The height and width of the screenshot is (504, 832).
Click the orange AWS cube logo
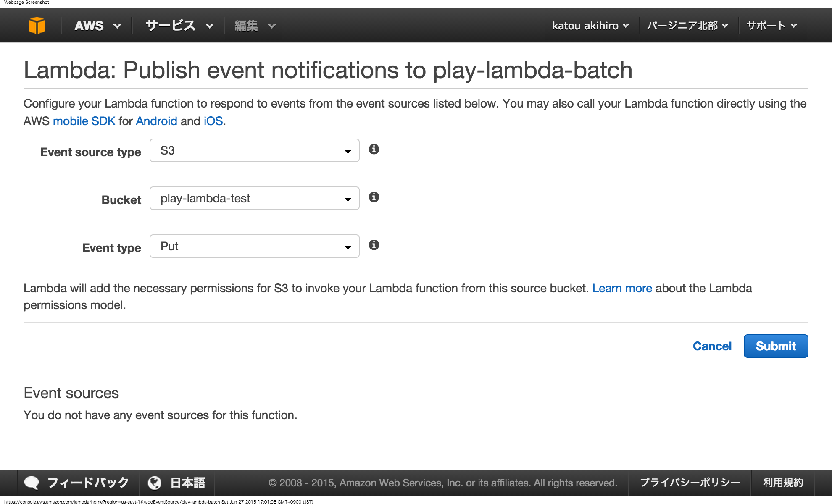click(x=37, y=25)
